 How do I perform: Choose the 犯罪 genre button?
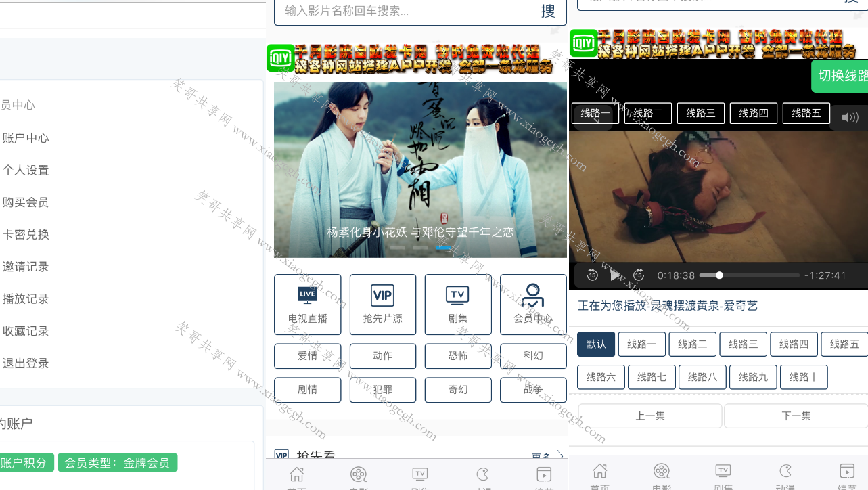[x=383, y=390]
